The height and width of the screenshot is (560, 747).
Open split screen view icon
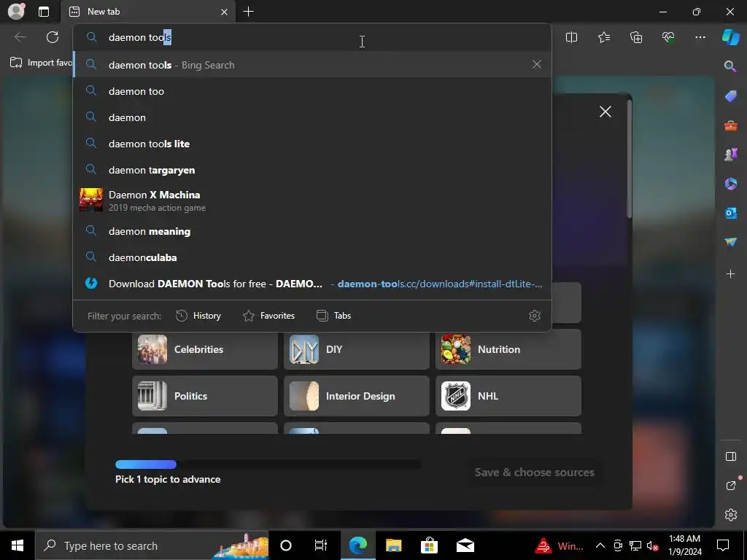(571, 37)
